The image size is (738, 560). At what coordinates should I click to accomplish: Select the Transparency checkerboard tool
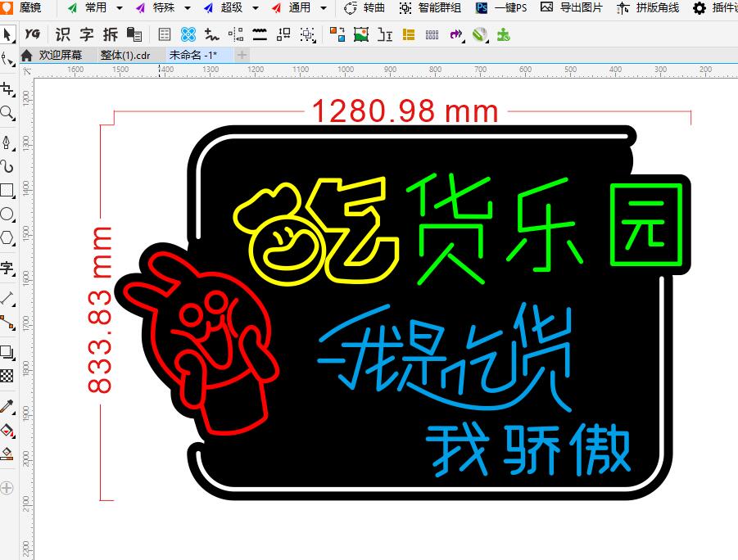[x=7, y=376]
